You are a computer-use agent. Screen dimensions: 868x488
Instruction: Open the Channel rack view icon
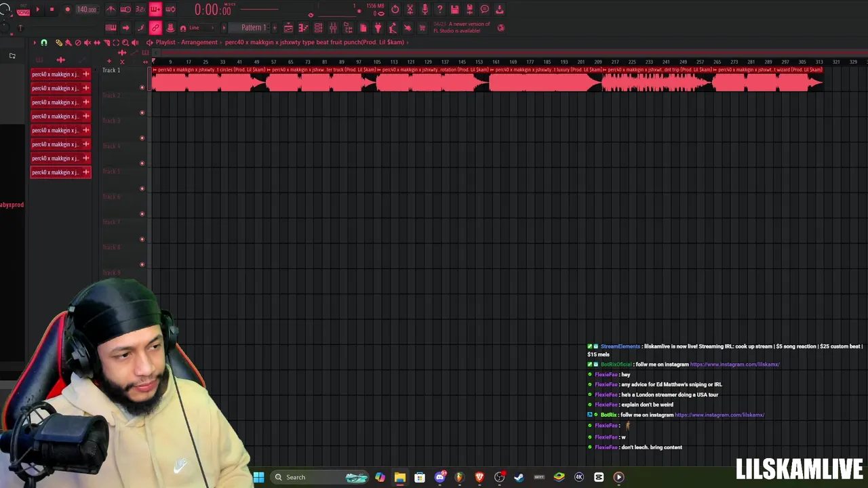click(x=318, y=28)
